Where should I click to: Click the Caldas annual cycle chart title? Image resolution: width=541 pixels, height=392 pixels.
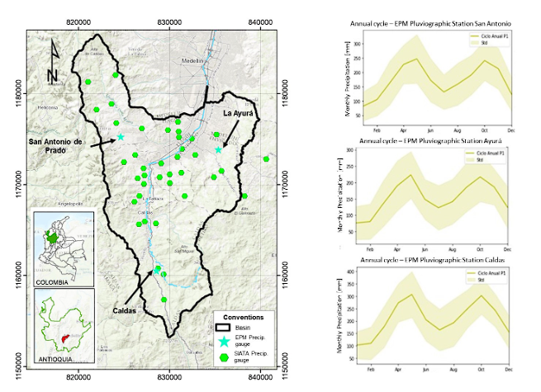point(431,262)
